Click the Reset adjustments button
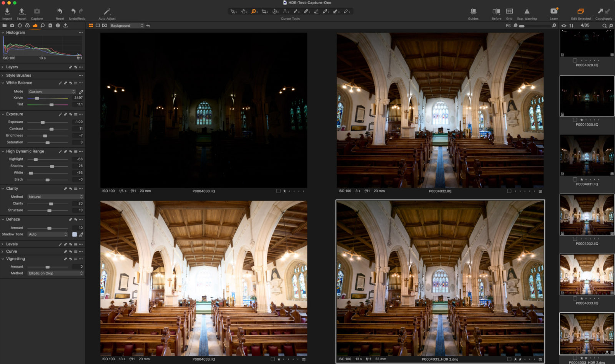The width and height of the screenshot is (615, 364). point(60,11)
